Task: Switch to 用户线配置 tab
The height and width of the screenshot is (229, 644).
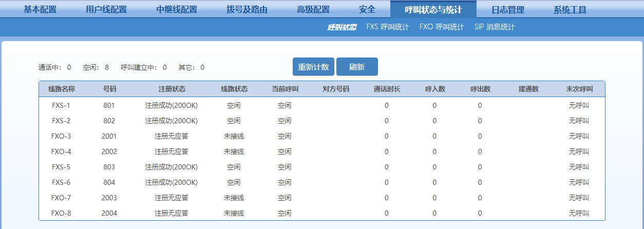Action: pos(106,10)
